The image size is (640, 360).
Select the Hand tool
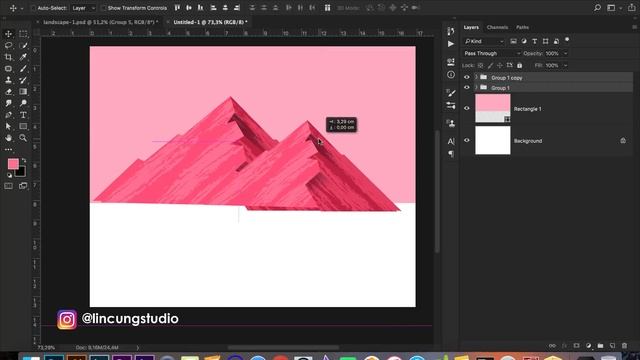click(9, 138)
